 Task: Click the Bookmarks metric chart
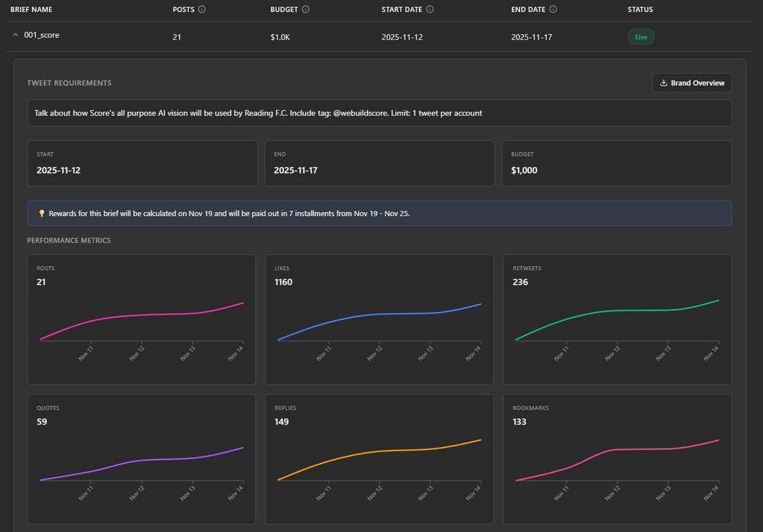[x=617, y=458]
